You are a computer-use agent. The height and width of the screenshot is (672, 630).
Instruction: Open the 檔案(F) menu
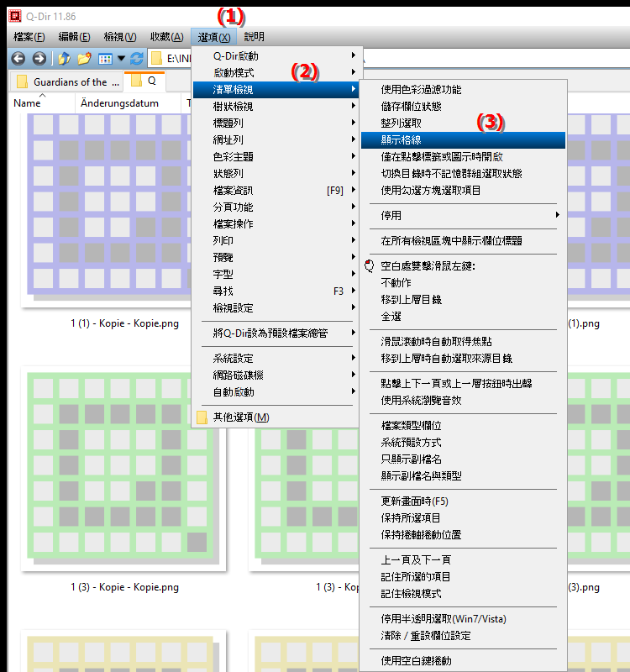click(x=29, y=37)
